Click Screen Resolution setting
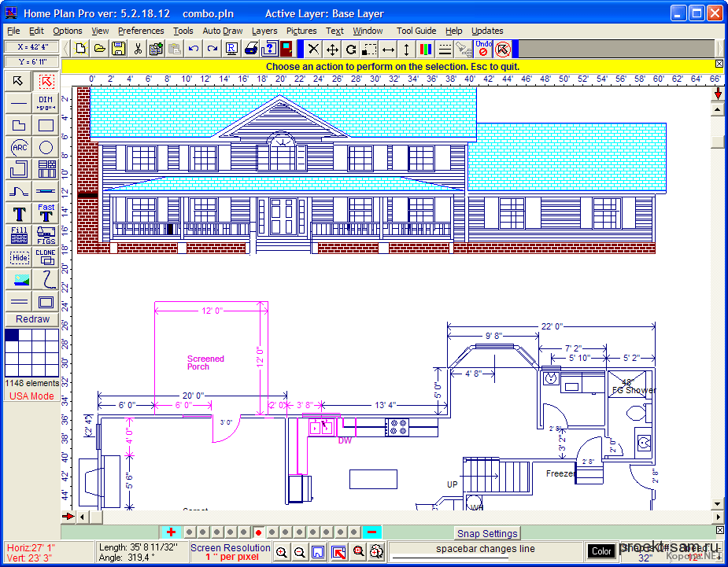The height and width of the screenshot is (567, 728). [x=231, y=552]
